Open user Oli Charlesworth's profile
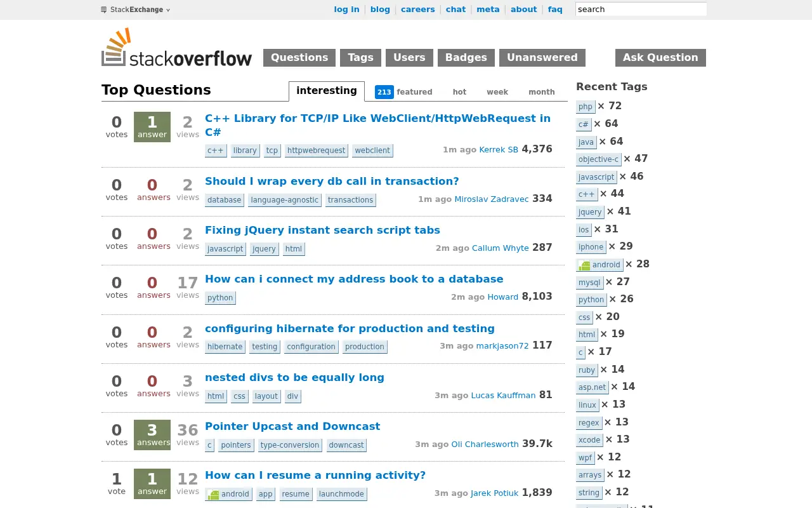 485,444
